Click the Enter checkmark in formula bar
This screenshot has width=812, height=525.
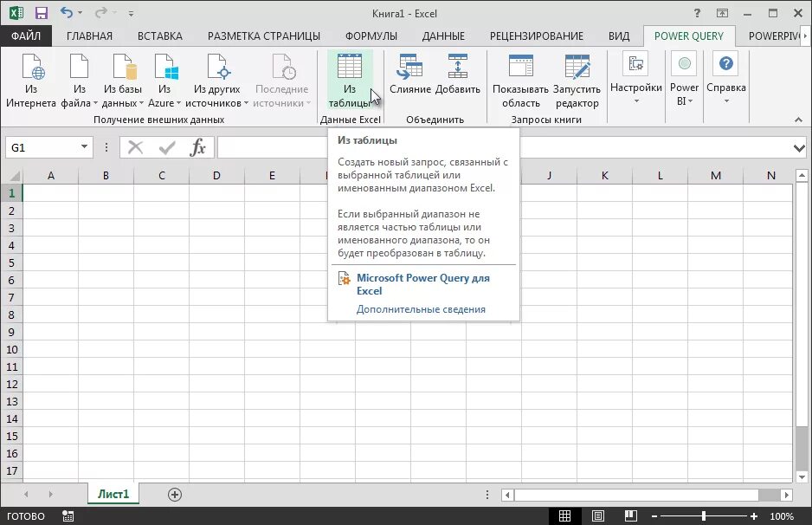[x=167, y=148]
